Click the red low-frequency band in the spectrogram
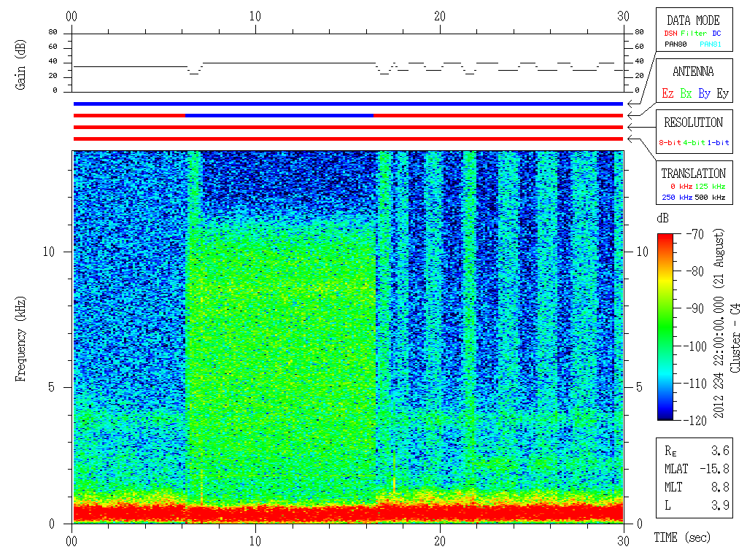The width and height of the screenshot is (747, 560). point(348,513)
